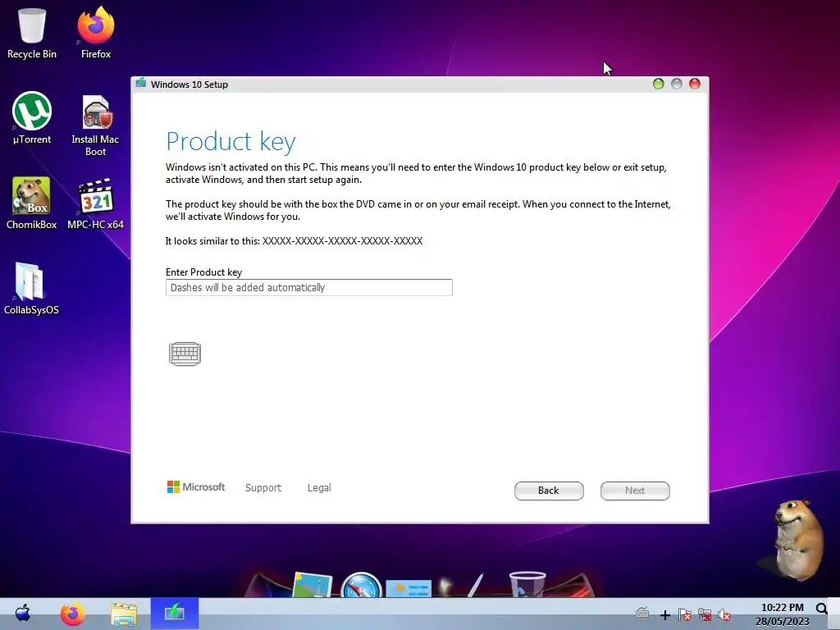The width and height of the screenshot is (840, 630).
Task: Open the taskbar clock and date
Action: click(782, 614)
